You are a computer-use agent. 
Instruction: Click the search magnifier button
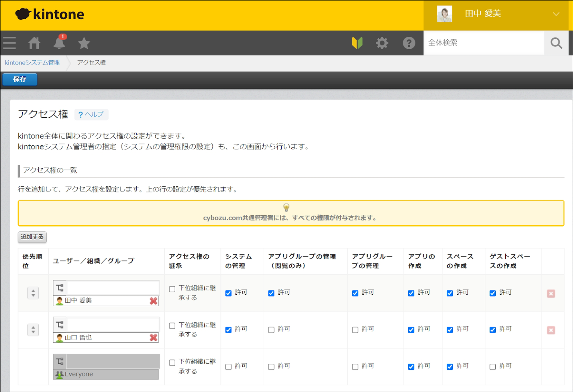point(556,43)
